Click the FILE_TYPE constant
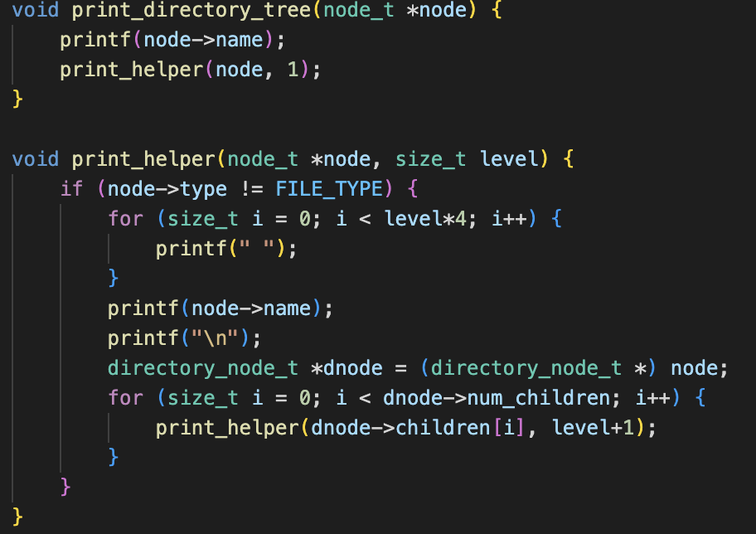The height and width of the screenshot is (534, 756). 329,189
